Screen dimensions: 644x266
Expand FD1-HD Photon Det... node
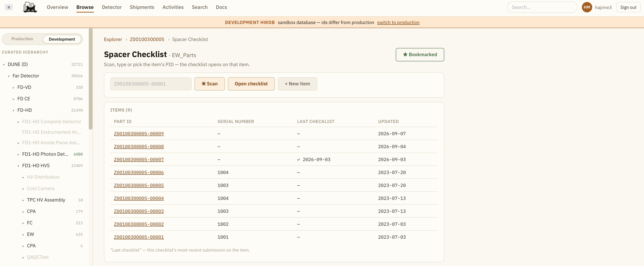18,155
